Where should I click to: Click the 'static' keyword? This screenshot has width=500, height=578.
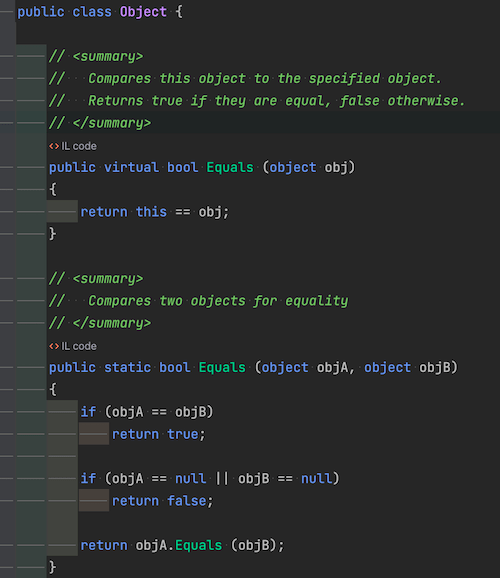tap(128, 368)
